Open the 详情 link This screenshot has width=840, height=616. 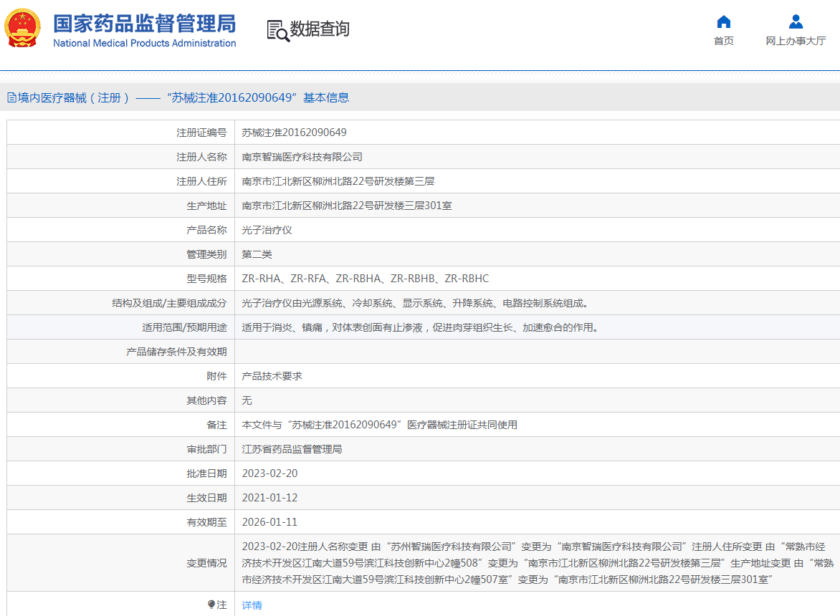252,605
